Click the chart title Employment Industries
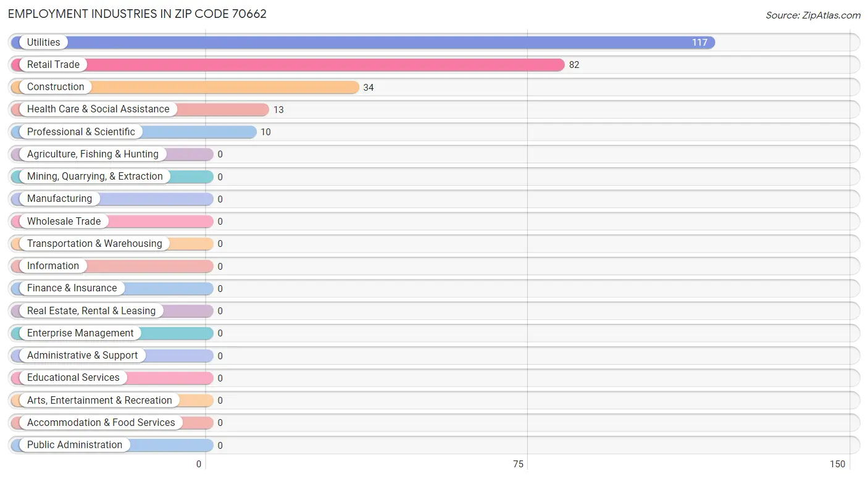868x479 pixels. [x=137, y=14]
